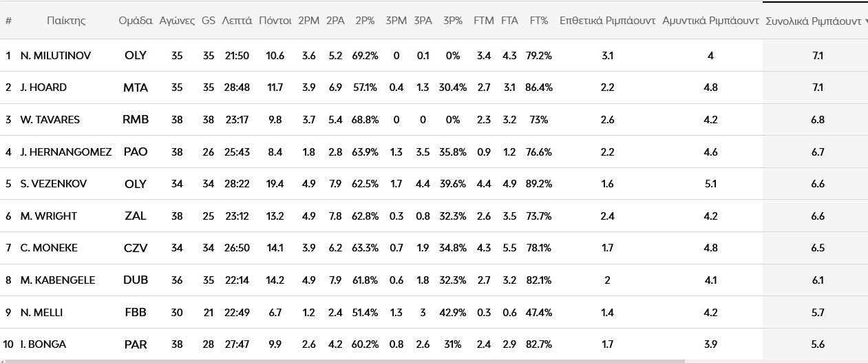Image resolution: width=868 pixels, height=363 pixels.
Task: Click the FT% column header
Action: [538, 21]
